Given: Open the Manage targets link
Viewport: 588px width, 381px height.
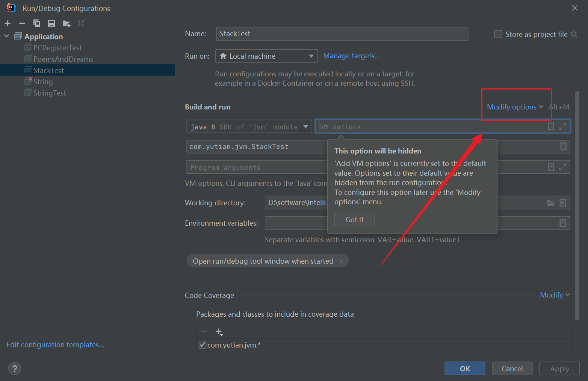Looking at the screenshot, I should pos(351,56).
